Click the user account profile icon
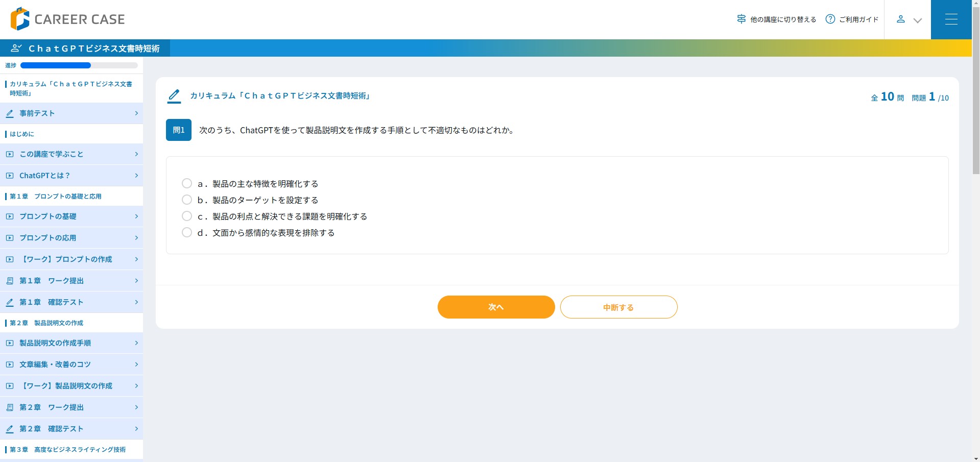Screen dimensions: 980x462 [x=901, y=19]
